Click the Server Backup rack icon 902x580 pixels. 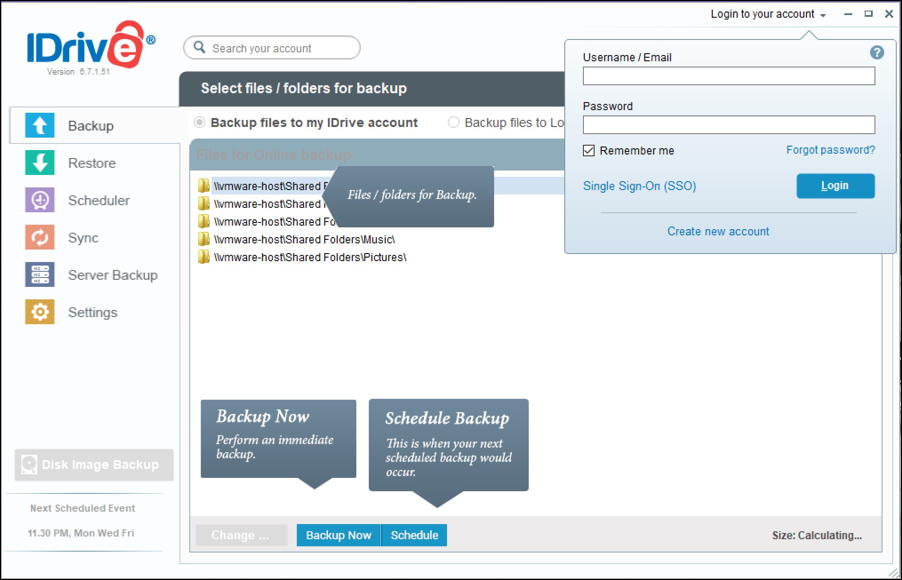[x=40, y=275]
